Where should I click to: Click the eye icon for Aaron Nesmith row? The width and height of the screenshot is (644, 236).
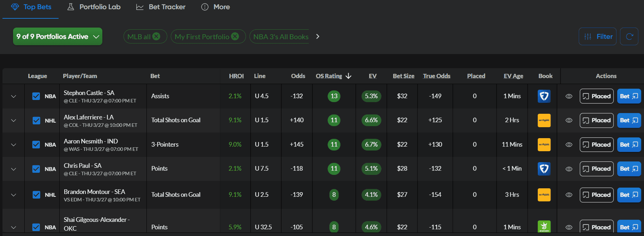(569, 144)
